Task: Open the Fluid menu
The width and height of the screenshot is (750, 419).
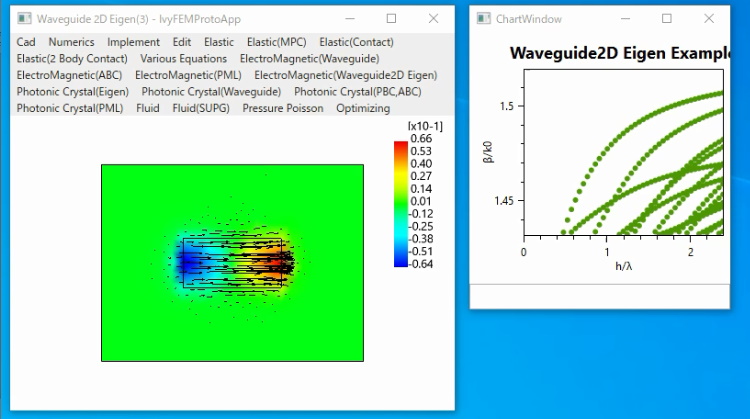Action: pos(148,108)
